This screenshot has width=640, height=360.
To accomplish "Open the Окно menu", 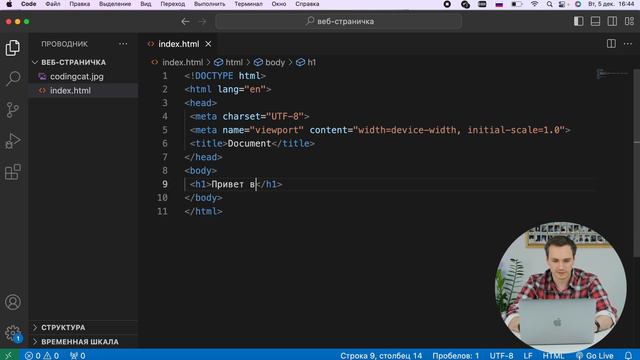I will (x=279, y=4).
